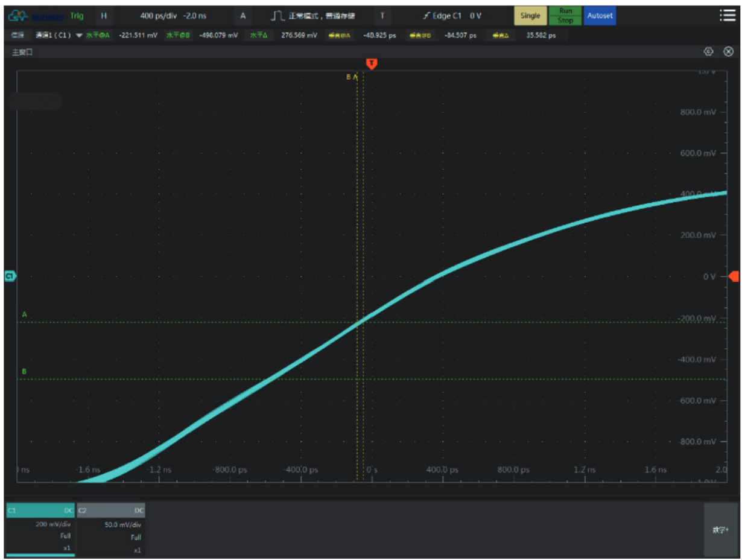This screenshot has width=742, height=560.
Task: Click the T trigger settings icon
Action: pyautogui.click(x=382, y=16)
